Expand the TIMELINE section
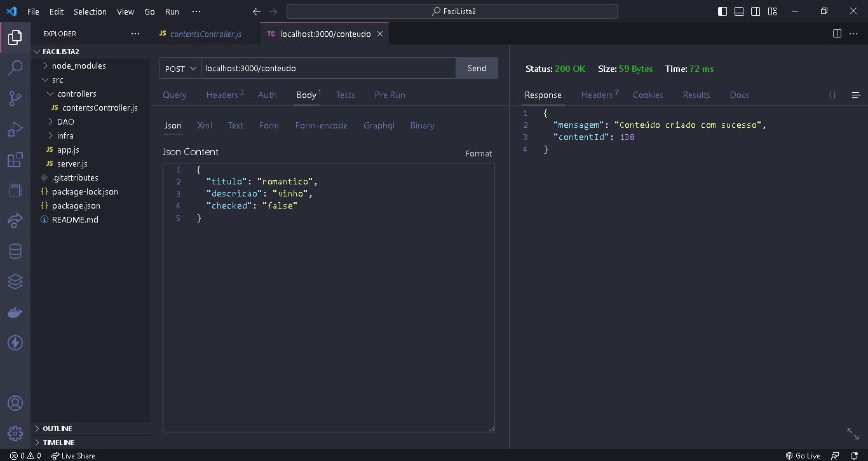The image size is (868, 461). click(x=90, y=443)
